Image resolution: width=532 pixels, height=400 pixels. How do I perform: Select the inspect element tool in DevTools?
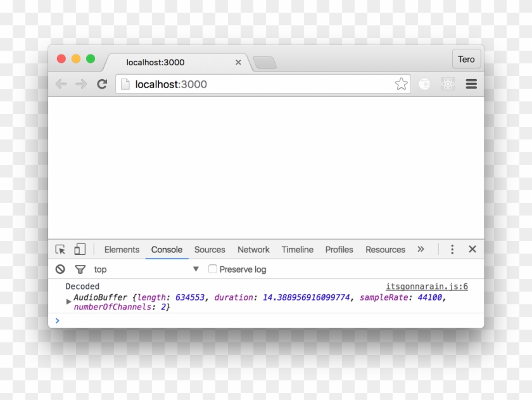[x=61, y=248]
